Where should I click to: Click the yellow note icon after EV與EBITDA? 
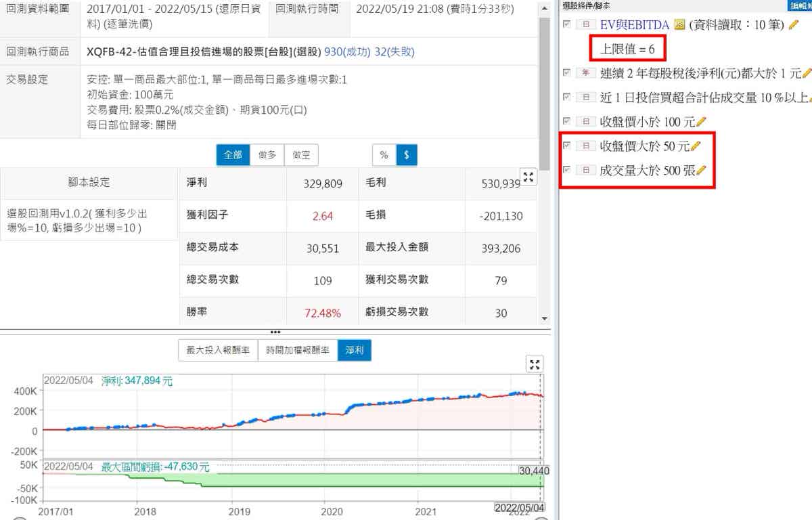click(679, 25)
